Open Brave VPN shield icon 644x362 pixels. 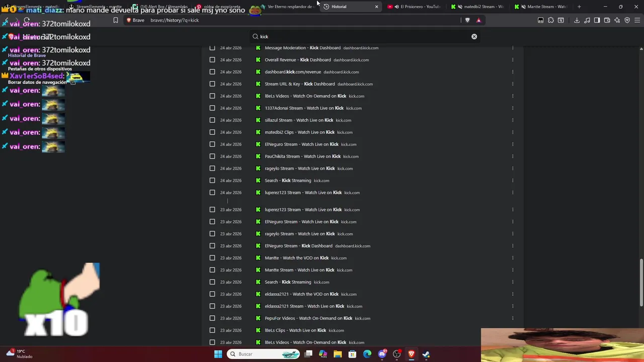627,20
